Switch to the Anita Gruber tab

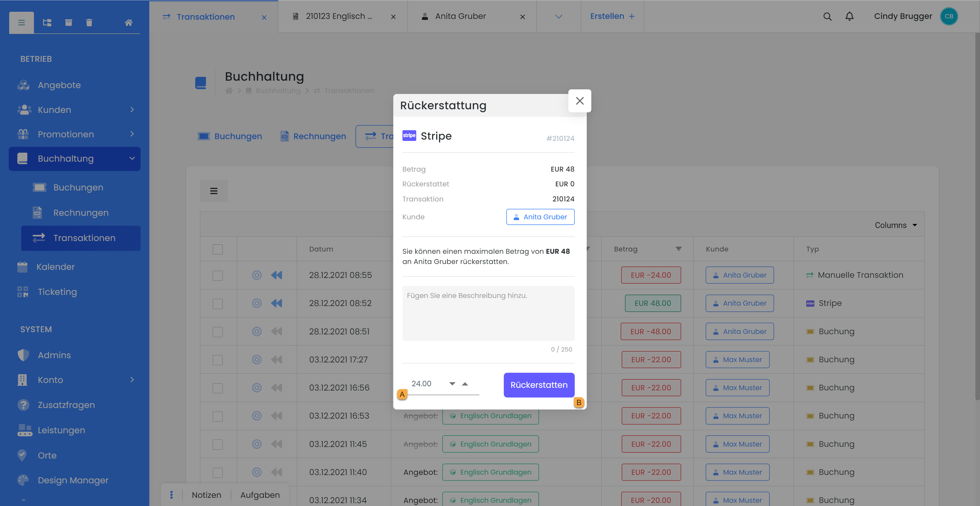460,16
